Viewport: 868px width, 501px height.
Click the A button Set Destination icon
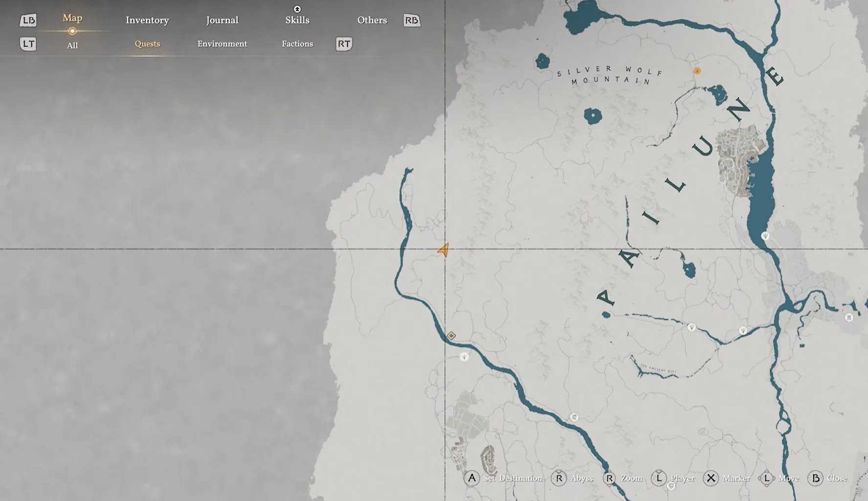[472, 478]
